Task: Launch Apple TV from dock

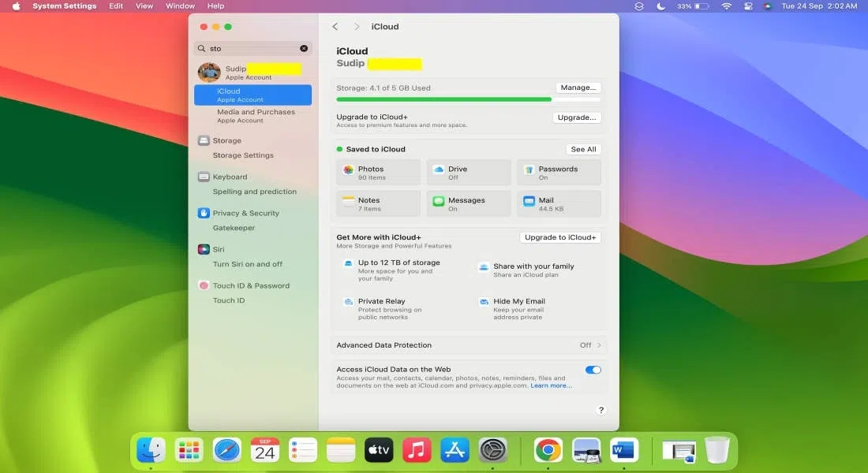Action: pos(379,450)
